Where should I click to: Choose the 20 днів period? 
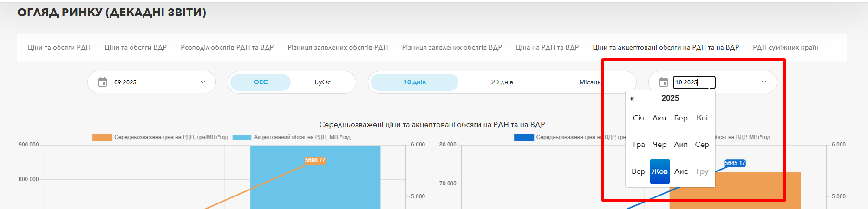click(502, 82)
